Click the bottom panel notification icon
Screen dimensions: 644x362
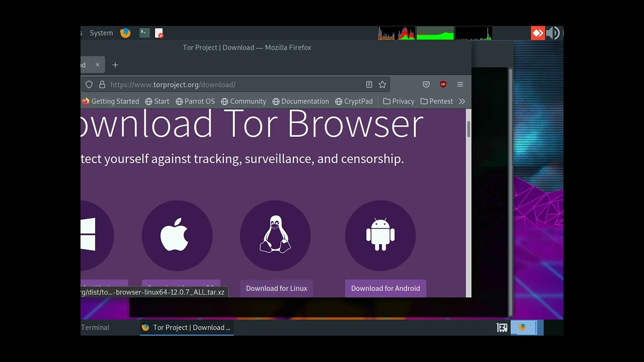(x=502, y=328)
